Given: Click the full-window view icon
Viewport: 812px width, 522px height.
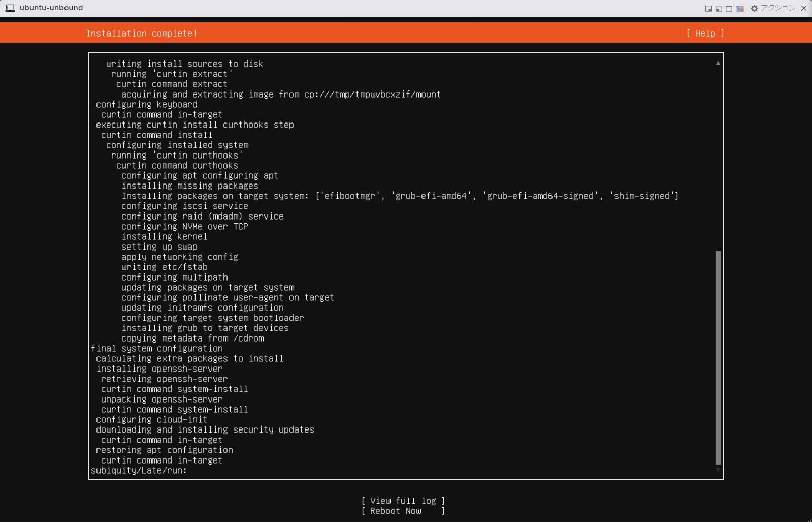Looking at the screenshot, I should [x=729, y=8].
